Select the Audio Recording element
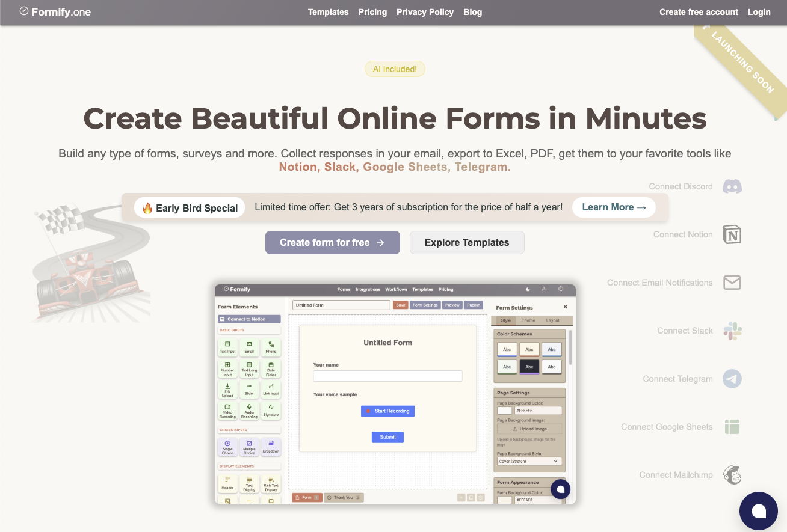787x532 pixels. [249, 411]
